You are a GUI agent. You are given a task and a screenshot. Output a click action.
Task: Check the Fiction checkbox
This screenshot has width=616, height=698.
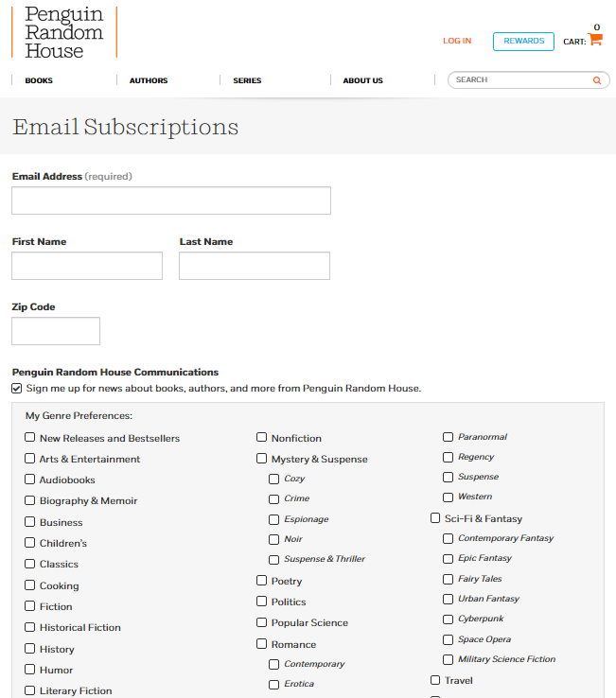point(30,606)
